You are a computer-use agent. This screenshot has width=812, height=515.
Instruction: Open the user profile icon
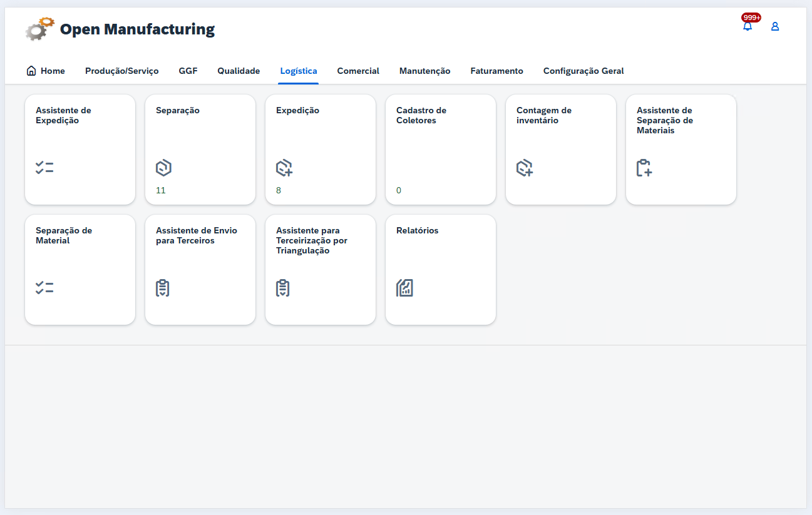click(775, 26)
